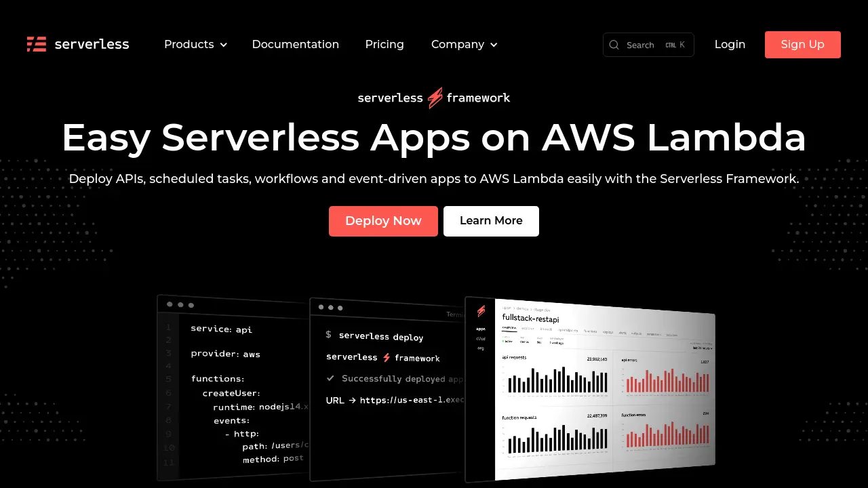This screenshot has width=868, height=488.
Task: Click 'serverless deploy' command text in terminal
Action: click(381, 336)
